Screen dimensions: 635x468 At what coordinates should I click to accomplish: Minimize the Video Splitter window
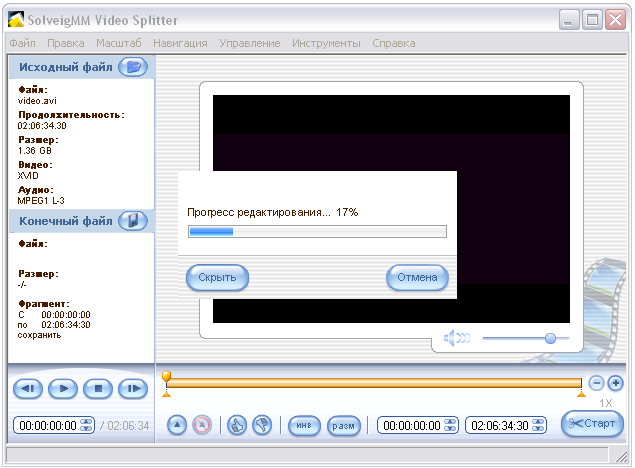click(569, 19)
